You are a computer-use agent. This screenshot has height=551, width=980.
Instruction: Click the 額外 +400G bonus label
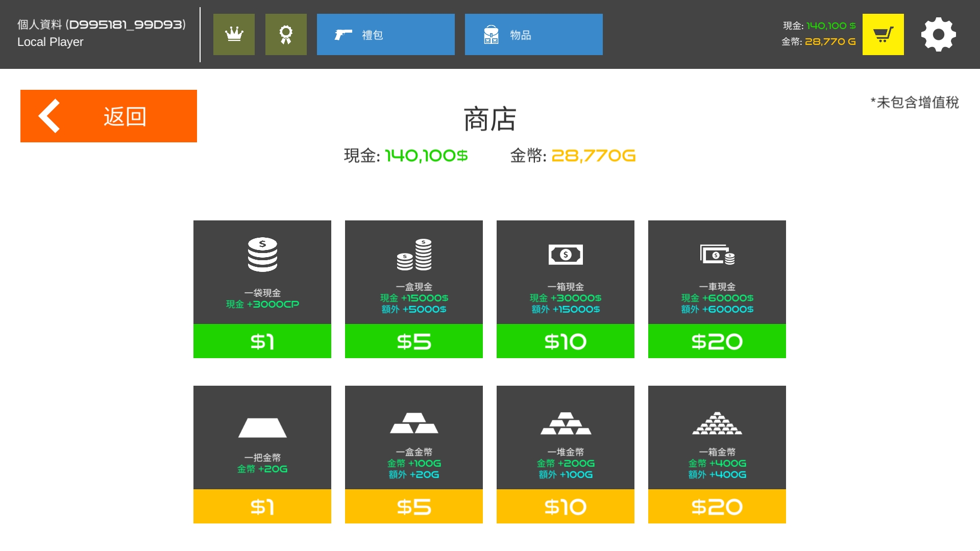pyautogui.click(x=717, y=474)
